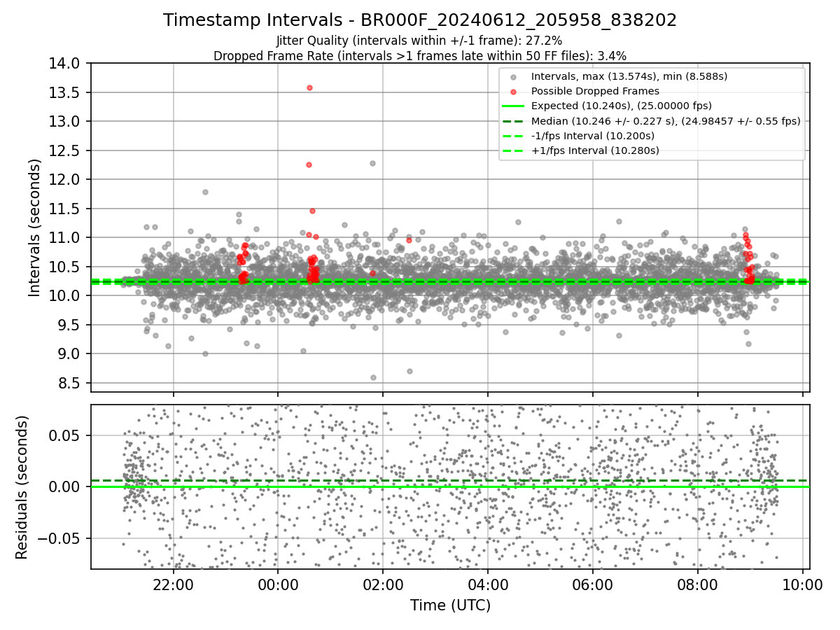Select the 'Dropped Frame Rate' 3.4% subtitle line

[x=420, y=55]
